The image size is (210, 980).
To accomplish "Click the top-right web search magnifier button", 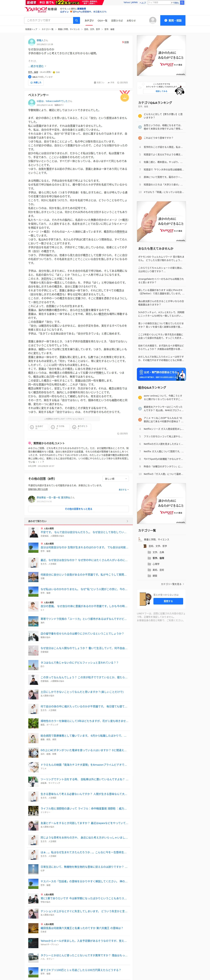I will click(182, 3).
